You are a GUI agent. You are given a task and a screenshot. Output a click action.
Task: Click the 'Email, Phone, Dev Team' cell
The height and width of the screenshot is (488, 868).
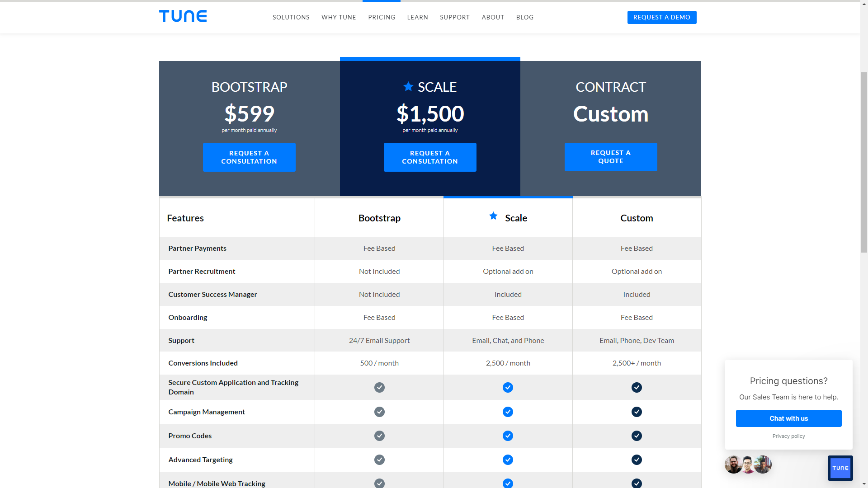tap(637, 340)
